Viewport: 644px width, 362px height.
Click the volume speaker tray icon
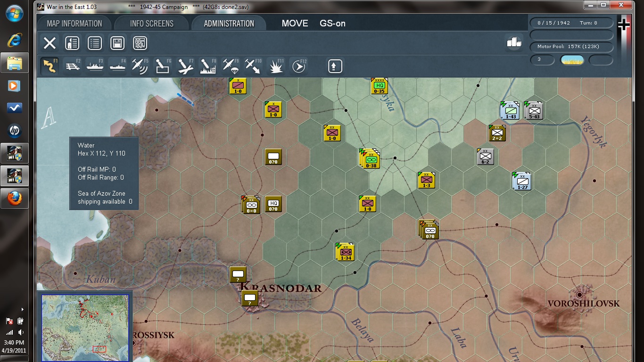click(21, 332)
